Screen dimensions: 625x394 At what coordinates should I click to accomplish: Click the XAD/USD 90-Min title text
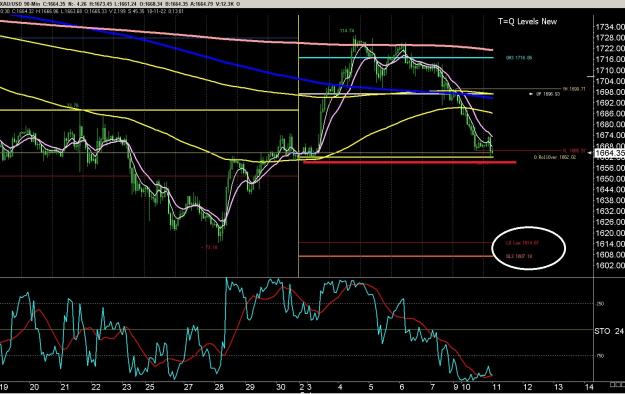pos(21,4)
